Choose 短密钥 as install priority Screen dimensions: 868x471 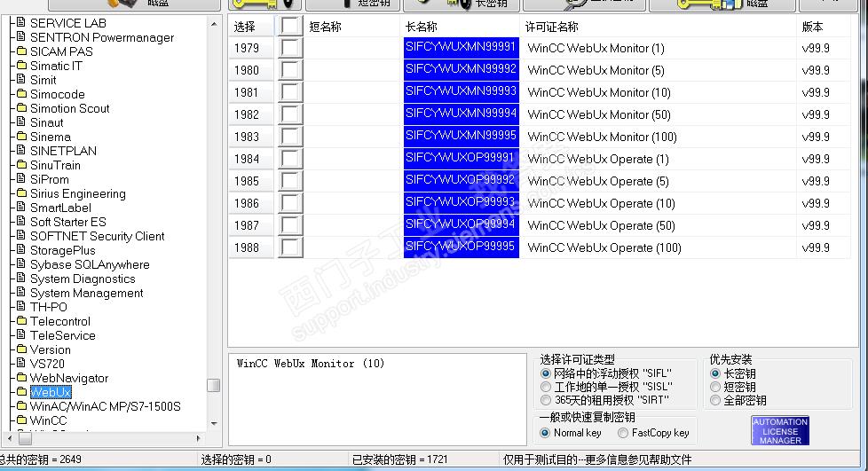pos(715,387)
